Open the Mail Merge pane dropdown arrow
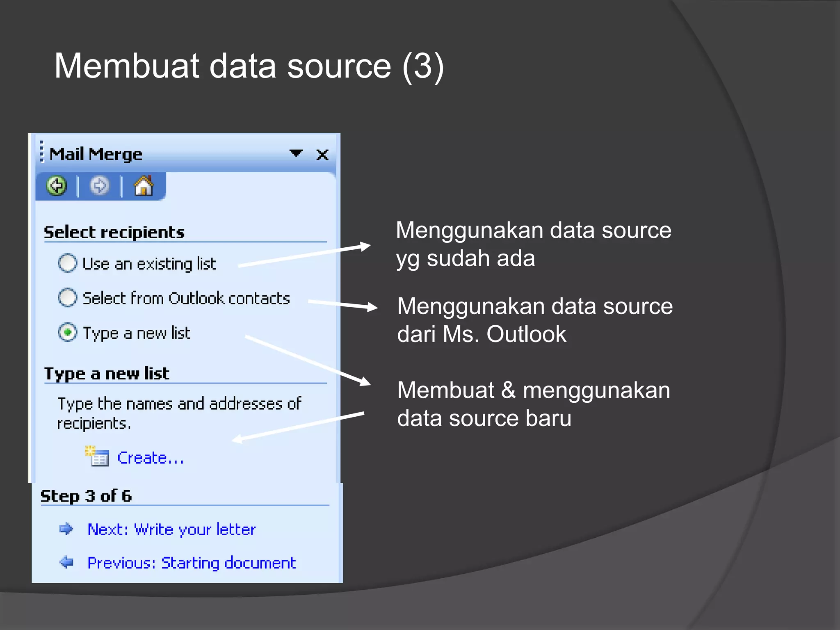This screenshot has width=840, height=630. (296, 153)
